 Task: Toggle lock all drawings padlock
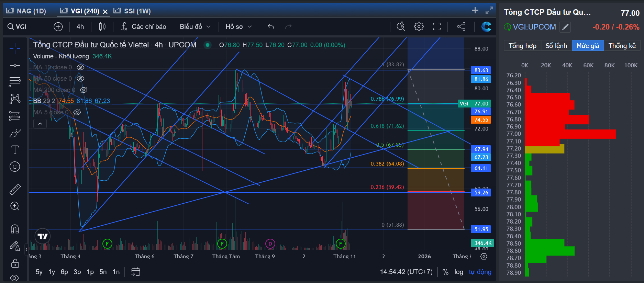(x=15, y=263)
